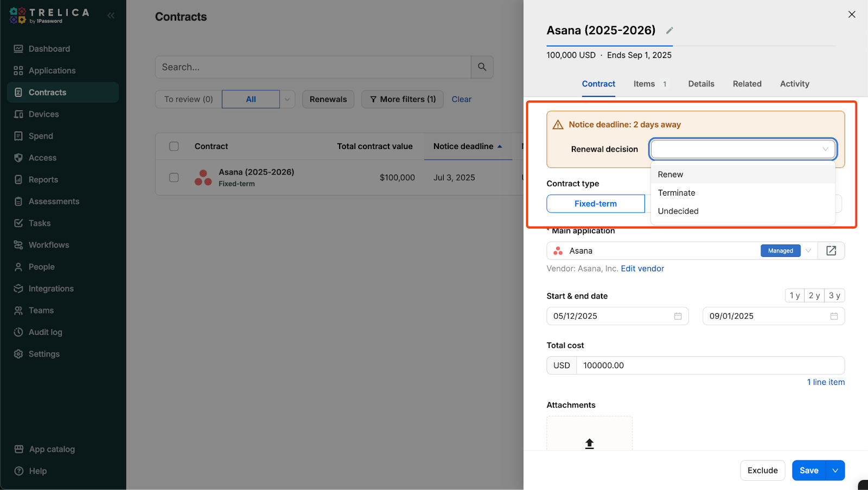
Task: Check the Asana (2025-2026) row checkbox
Action: (x=174, y=177)
